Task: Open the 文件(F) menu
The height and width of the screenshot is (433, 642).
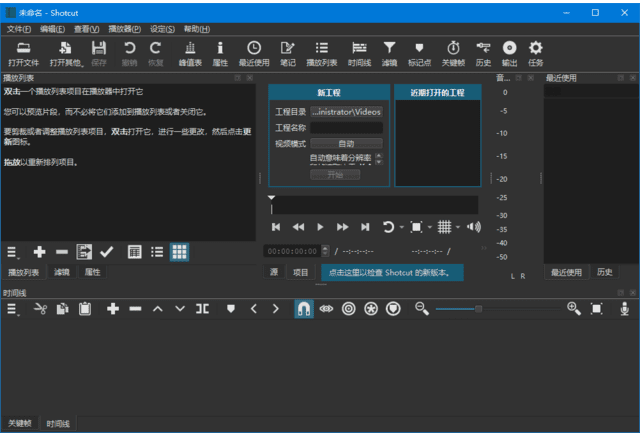Action: point(19,29)
